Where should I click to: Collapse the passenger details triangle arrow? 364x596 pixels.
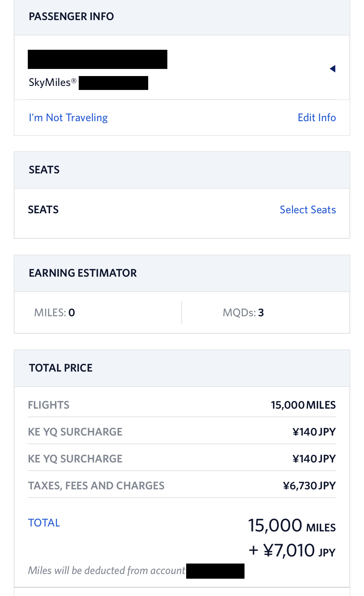pyautogui.click(x=333, y=69)
